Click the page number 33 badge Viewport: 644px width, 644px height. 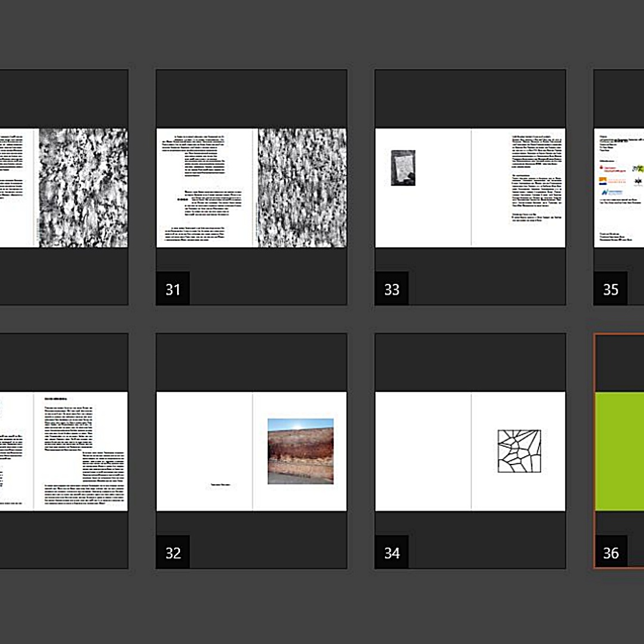[392, 289]
